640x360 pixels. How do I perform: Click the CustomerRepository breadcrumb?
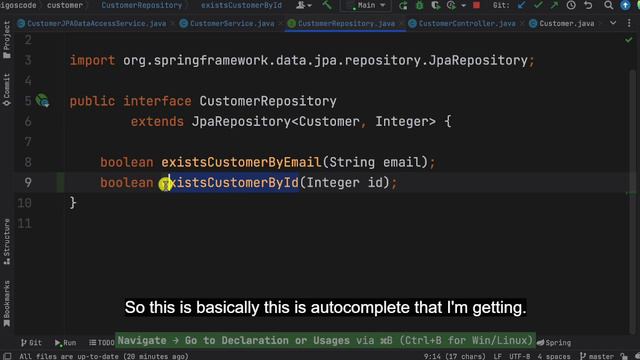point(142,5)
